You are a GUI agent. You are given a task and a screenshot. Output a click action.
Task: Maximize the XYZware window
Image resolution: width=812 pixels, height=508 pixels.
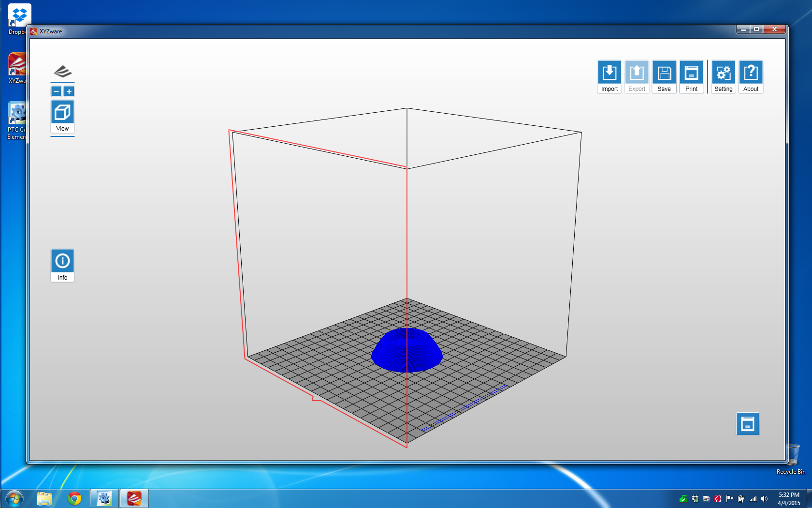click(756, 30)
